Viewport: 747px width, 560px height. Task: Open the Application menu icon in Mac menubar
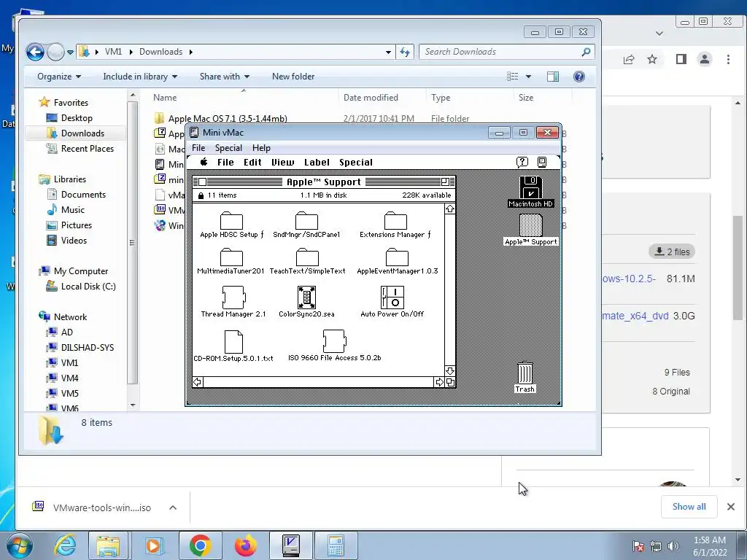[542, 162]
